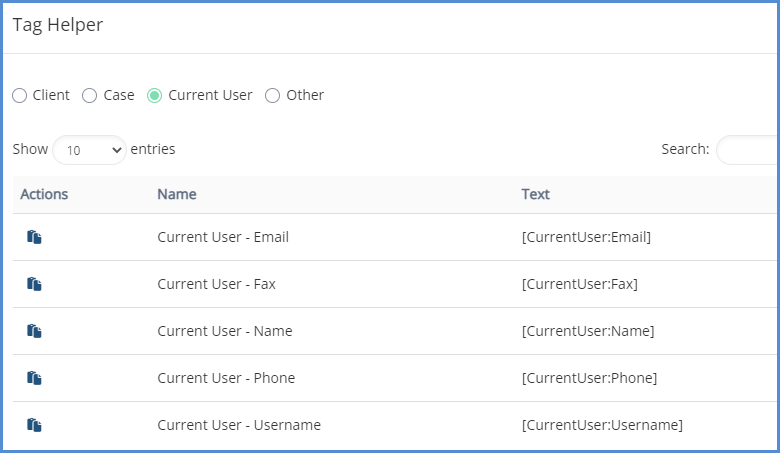The width and height of the screenshot is (780, 453).
Task: Select the Client radio button
Action: 20,96
